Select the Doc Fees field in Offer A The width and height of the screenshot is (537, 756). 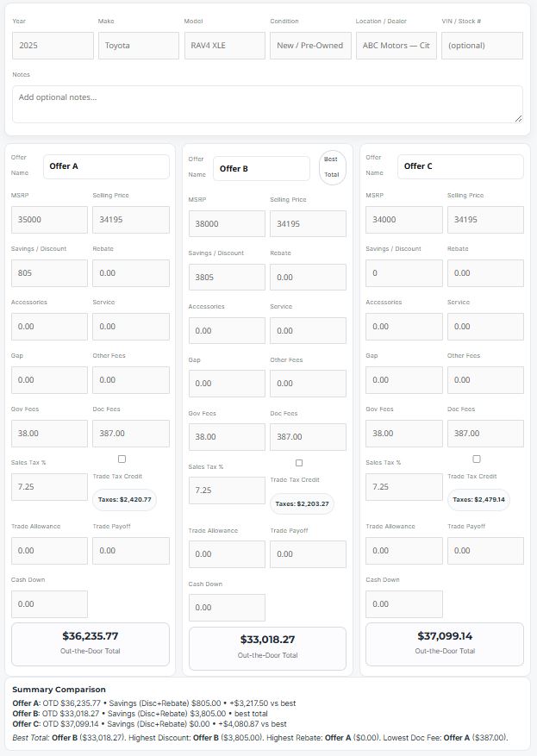point(131,433)
